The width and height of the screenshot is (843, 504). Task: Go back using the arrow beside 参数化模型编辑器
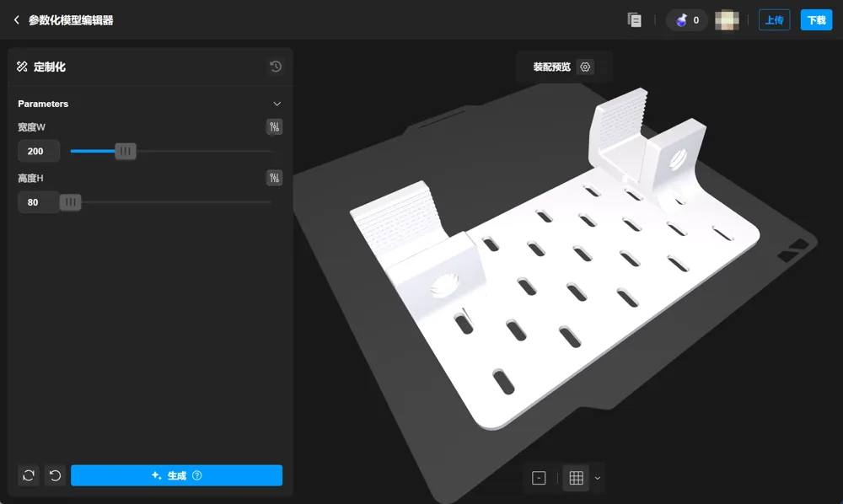tap(17, 20)
